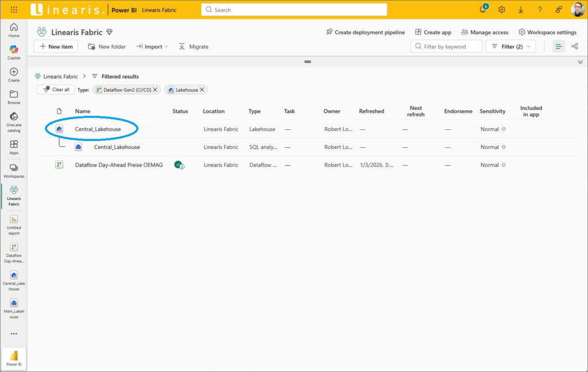
Task: Click Create deployment pipeline
Action: 365,32
